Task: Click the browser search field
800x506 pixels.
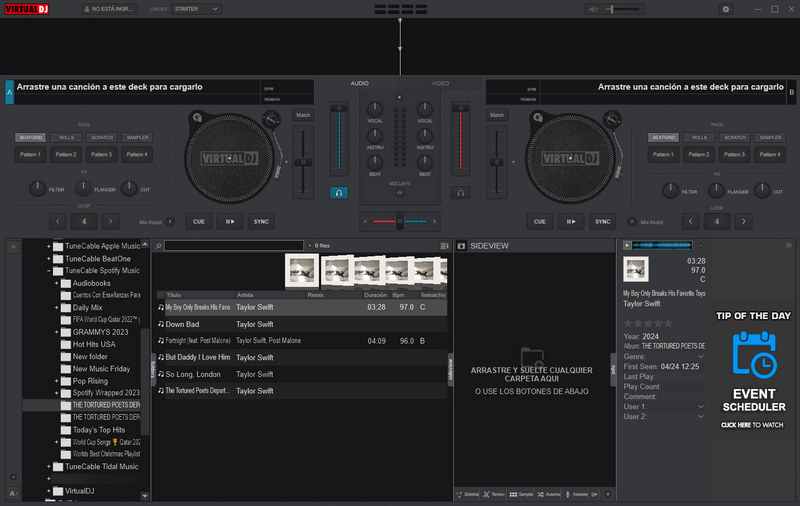Action: (x=234, y=246)
